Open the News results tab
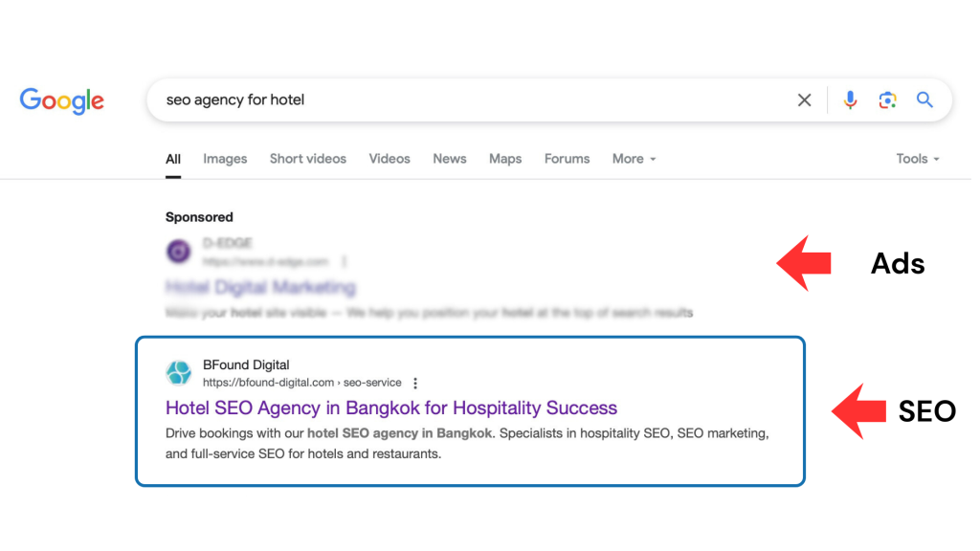Image resolution: width=980 pixels, height=551 pixels. click(x=450, y=159)
